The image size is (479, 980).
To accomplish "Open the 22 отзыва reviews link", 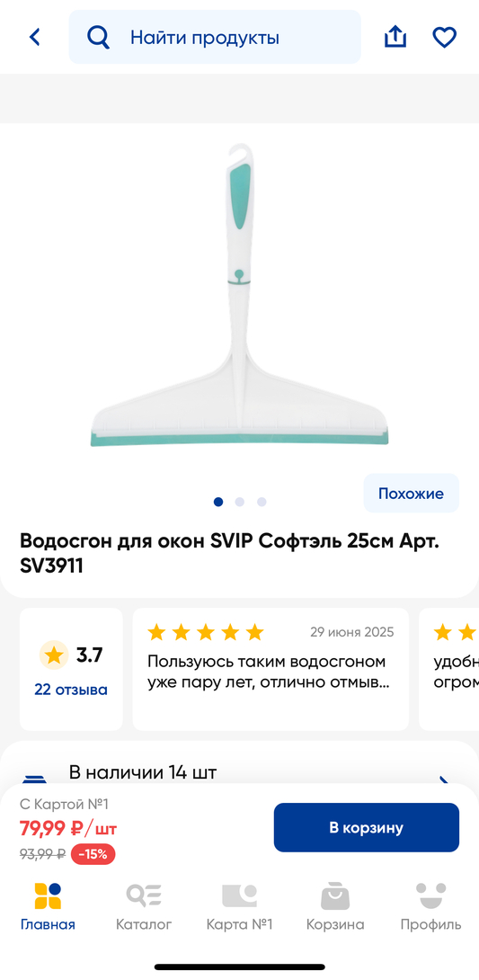I will (x=71, y=690).
